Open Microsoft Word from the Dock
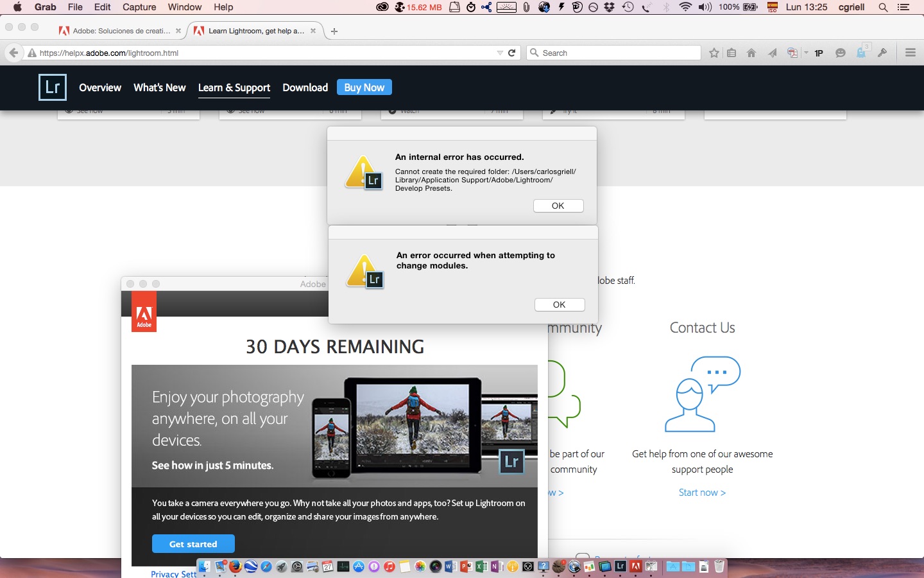Screen dimensions: 924x578 click(450, 566)
